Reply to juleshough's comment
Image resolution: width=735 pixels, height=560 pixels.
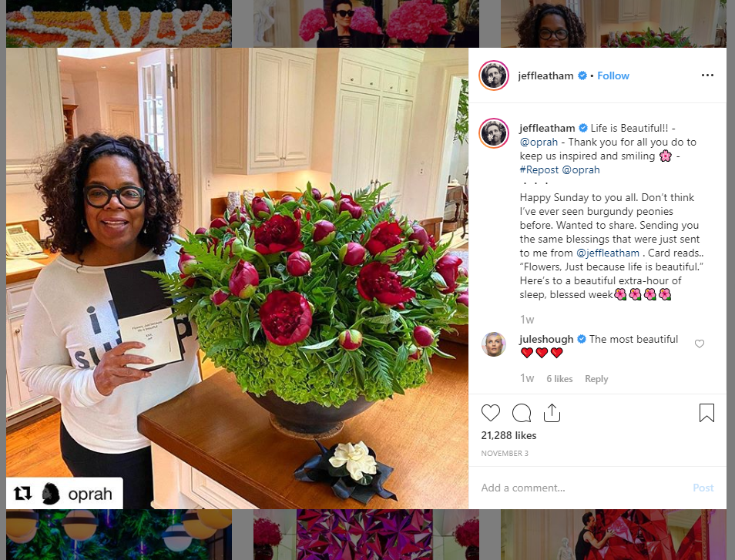[596, 379]
